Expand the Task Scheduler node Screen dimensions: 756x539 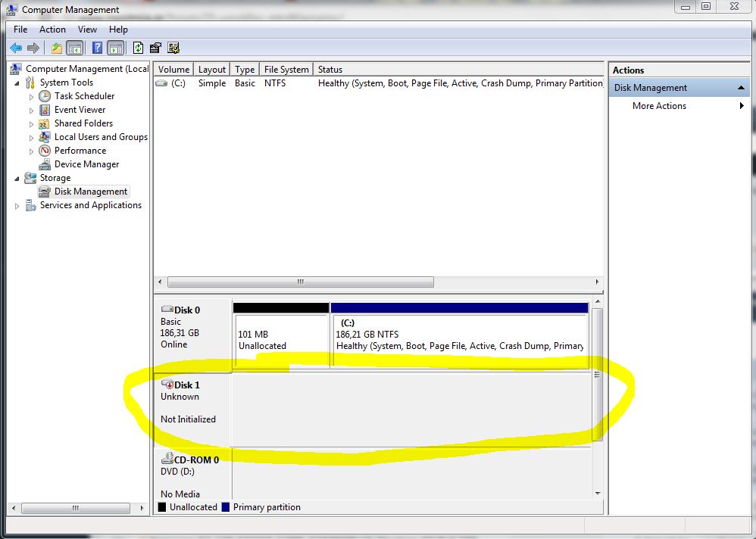click(31, 97)
